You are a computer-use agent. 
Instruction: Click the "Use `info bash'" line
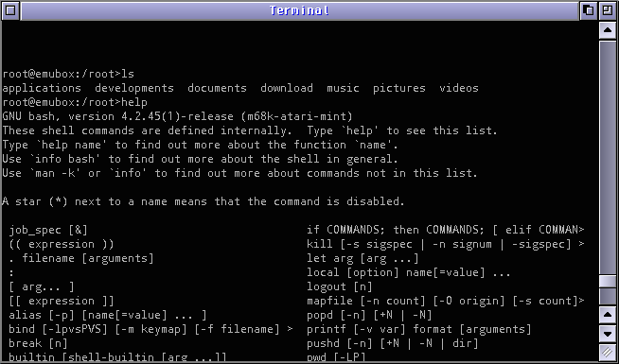(x=200, y=160)
